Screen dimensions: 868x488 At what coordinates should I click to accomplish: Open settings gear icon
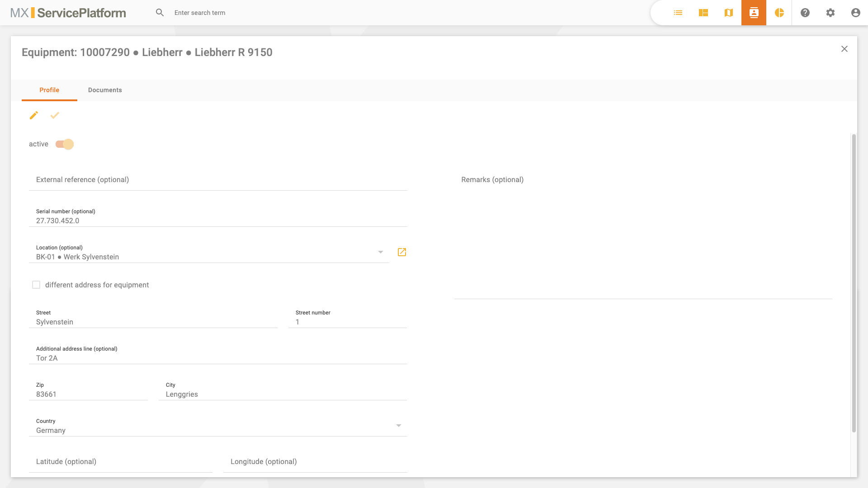click(830, 13)
